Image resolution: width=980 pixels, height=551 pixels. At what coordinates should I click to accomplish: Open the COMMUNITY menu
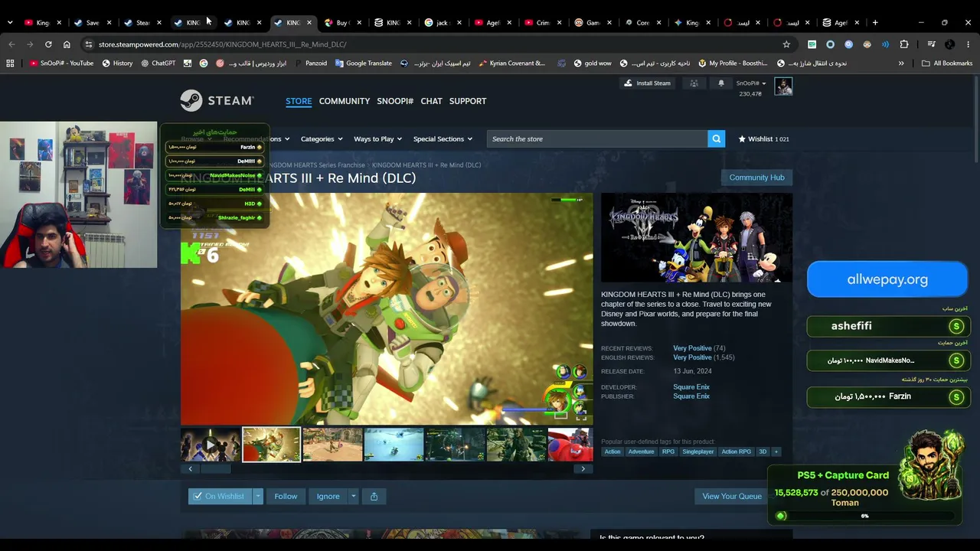pos(345,101)
